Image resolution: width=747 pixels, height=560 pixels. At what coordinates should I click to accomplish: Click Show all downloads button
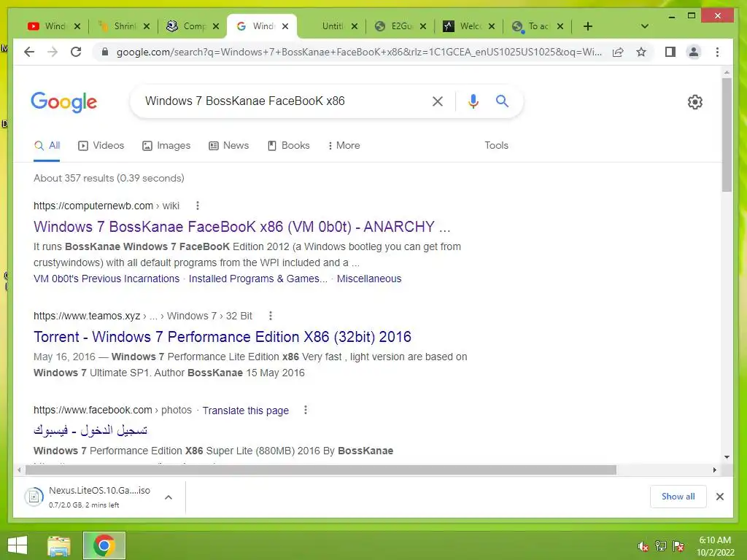678,497
